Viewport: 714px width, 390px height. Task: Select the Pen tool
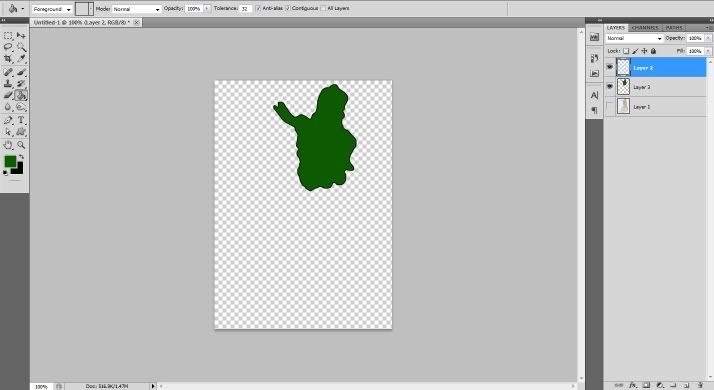[x=8, y=120]
